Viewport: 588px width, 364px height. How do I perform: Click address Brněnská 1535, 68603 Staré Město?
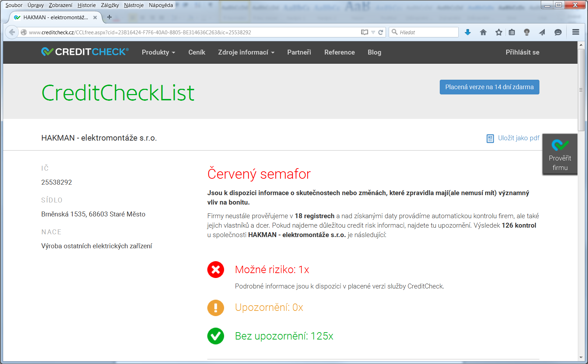93,214
